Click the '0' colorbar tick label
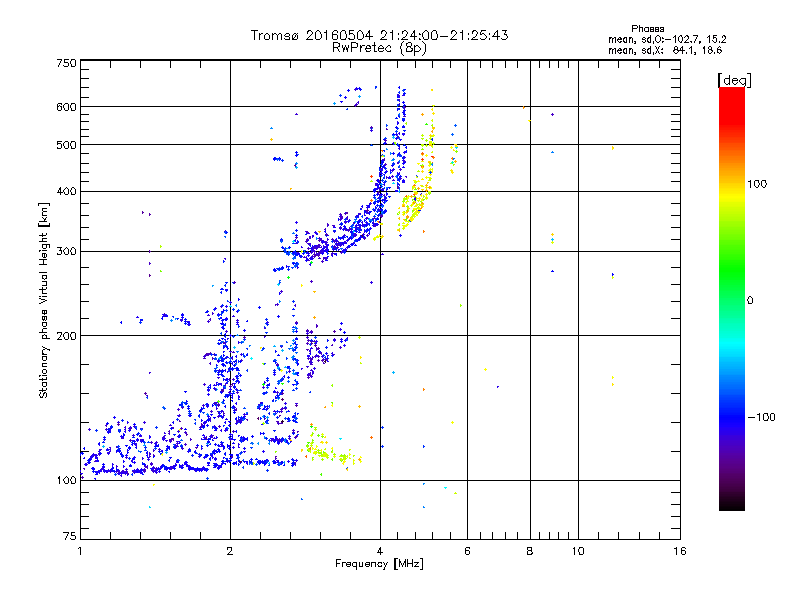Screen dimensions: 800x600 (750, 301)
